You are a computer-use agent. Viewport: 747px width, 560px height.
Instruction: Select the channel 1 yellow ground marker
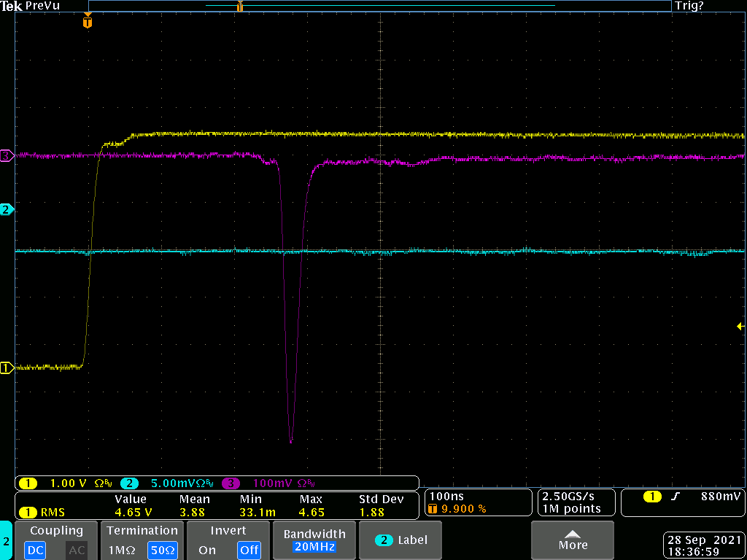[7, 367]
